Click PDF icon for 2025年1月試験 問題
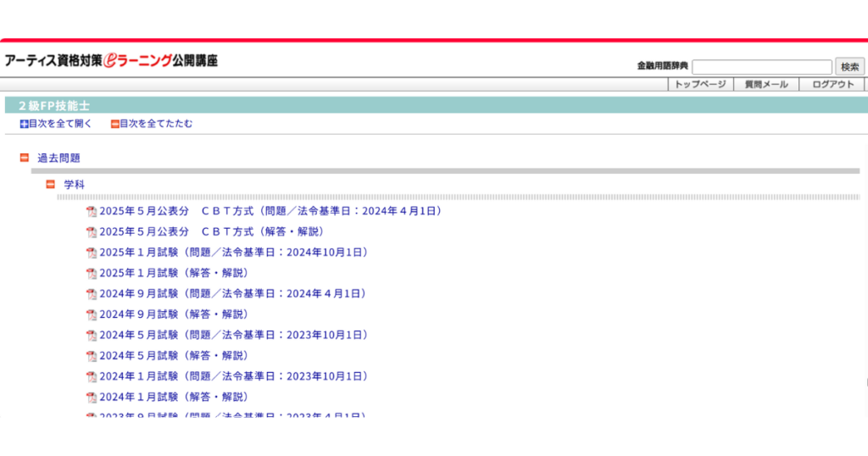Viewport: 868px width, 456px height. click(x=92, y=253)
